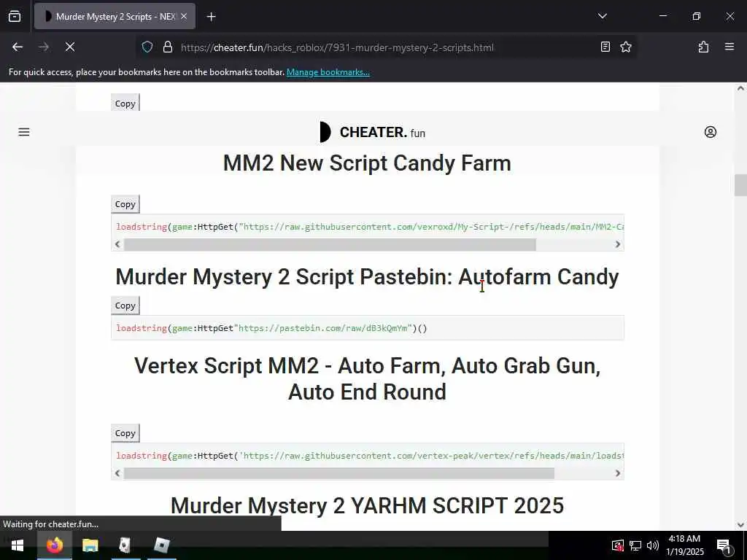
Task: Go to the CHEATER.fun home logo
Action: pos(373,133)
